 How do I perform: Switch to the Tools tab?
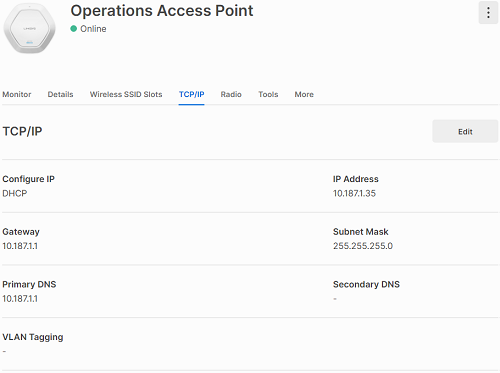[268, 94]
